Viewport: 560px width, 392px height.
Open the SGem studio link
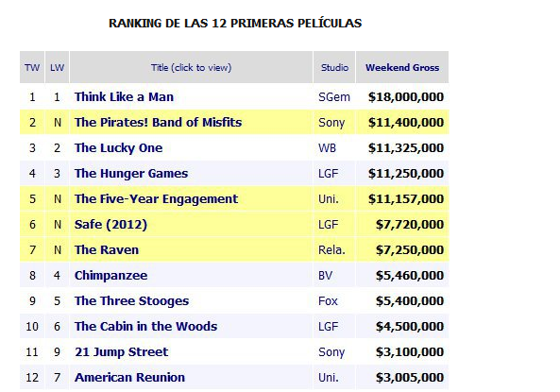(334, 97)
